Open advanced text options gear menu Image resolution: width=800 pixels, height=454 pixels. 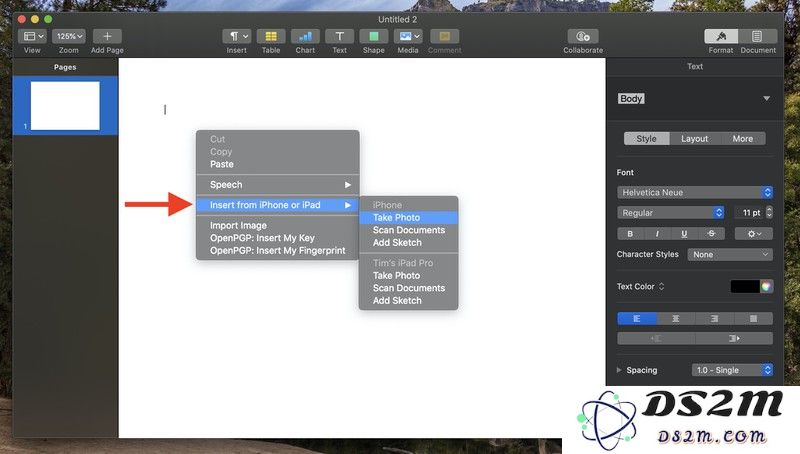point(754,234)
